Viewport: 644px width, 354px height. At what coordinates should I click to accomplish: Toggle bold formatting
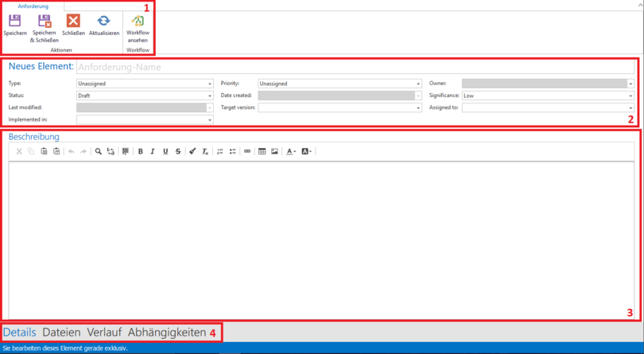coord(141,151)
